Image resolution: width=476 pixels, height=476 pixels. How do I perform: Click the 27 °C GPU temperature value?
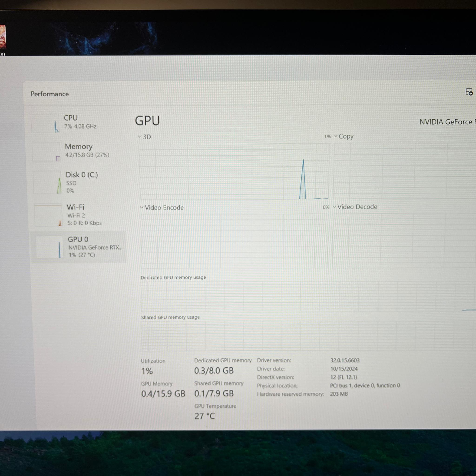point(205,416)
